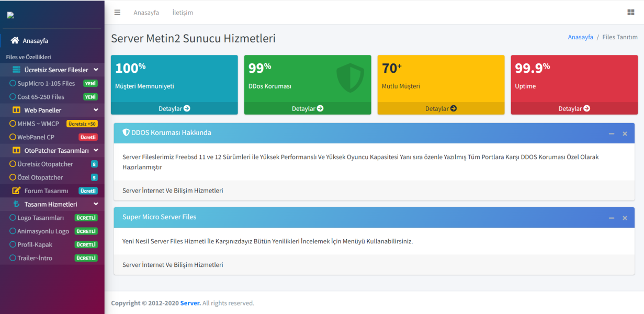Expand the Web Paneller chevron
Image resolution: width=644 pixels, height=314 pixels.
[x=96, y=110]
